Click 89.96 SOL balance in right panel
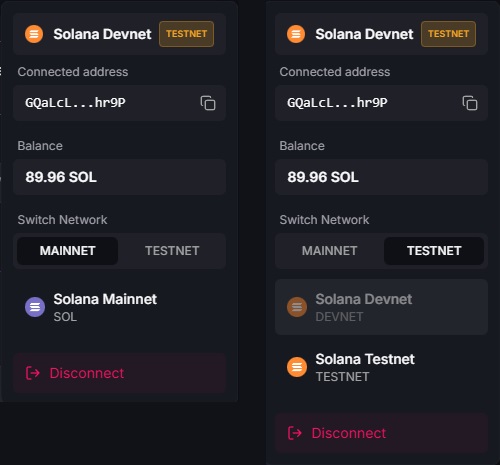 click(323, 177)
